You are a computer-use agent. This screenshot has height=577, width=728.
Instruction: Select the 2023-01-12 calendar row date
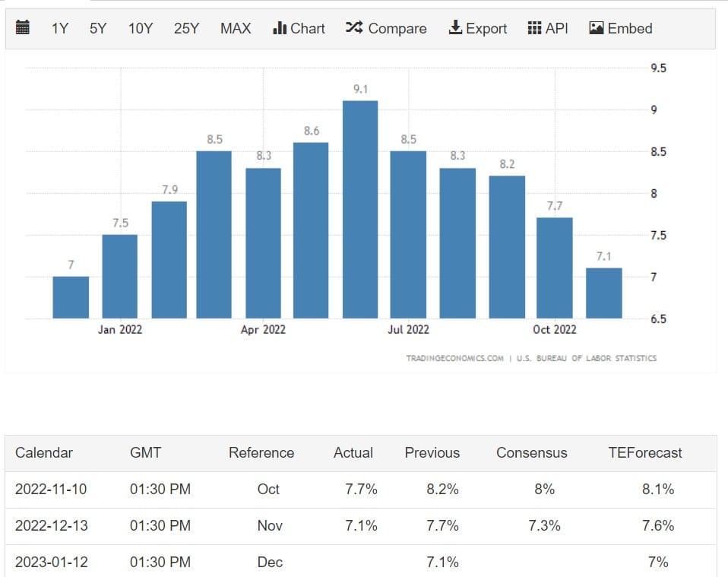[x=51, y=562]
